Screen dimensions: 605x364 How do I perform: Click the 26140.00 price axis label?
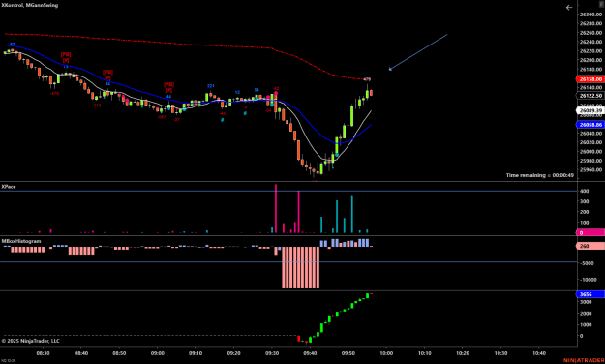click(590, 88)
